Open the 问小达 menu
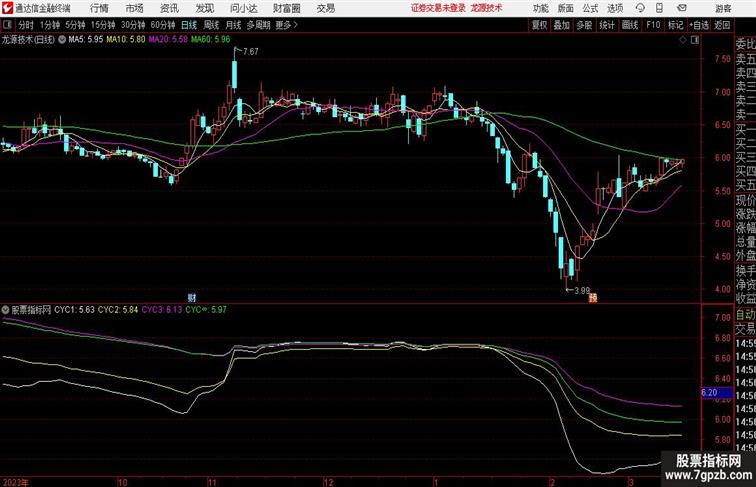Viewport: 756px width, 487px height. [x=243, y=8]
